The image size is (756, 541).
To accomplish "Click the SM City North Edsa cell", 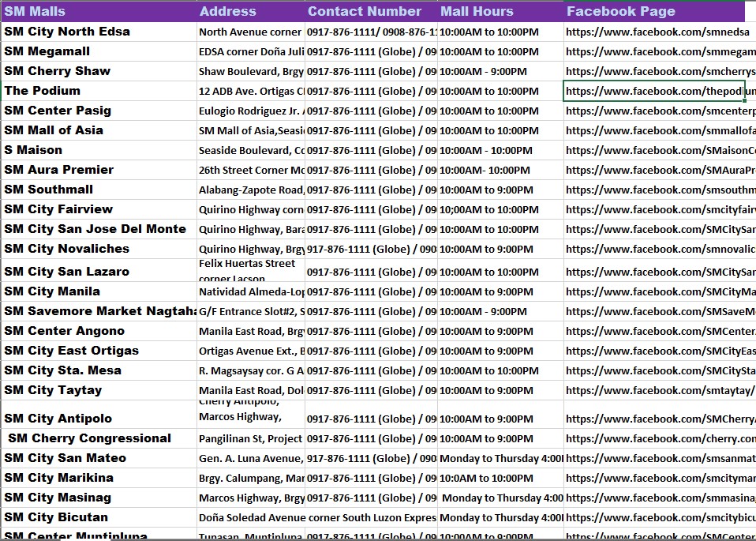I will point(99,32).
